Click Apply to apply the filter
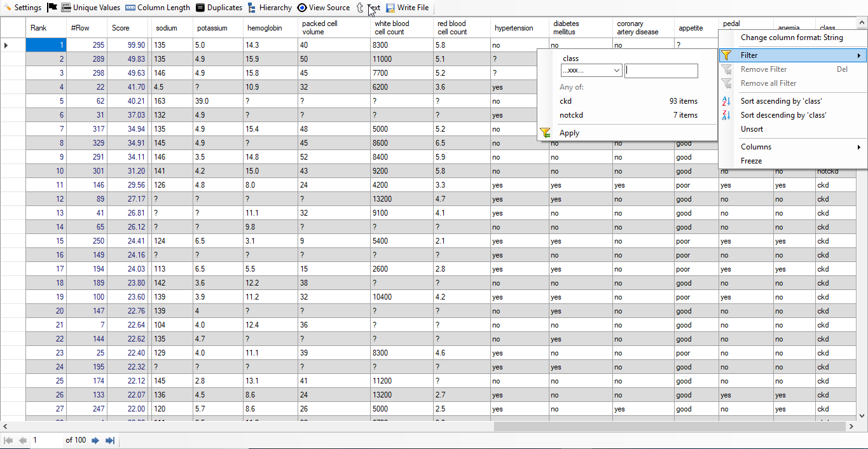Viewport: 868px width, 449px height. (x=568, y=133)
